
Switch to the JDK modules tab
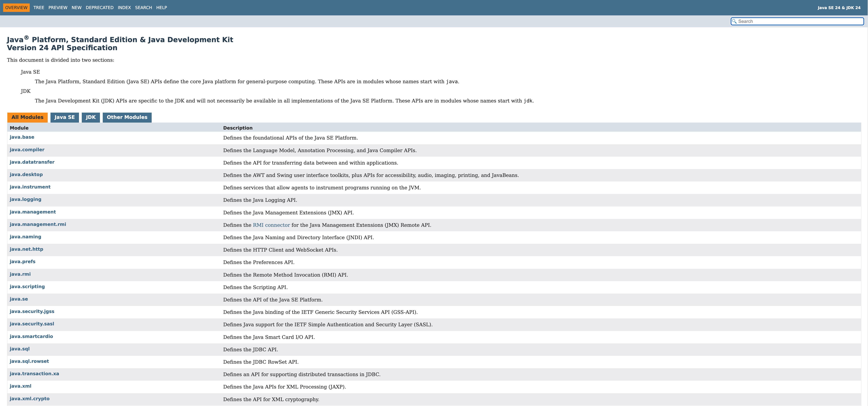tap(91, 117)
